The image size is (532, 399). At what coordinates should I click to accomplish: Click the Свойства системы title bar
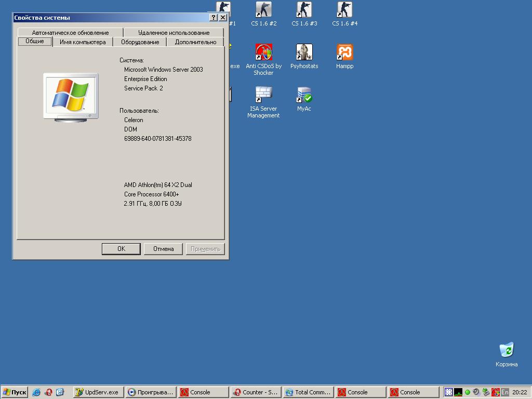click(110, 18)
